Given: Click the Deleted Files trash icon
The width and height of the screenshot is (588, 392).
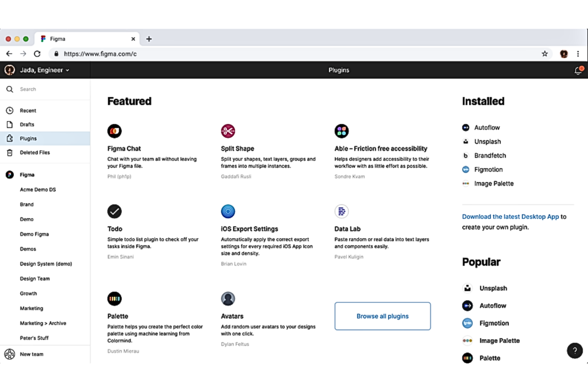Looking at the screenshot, I should click(x=10, y=153).
